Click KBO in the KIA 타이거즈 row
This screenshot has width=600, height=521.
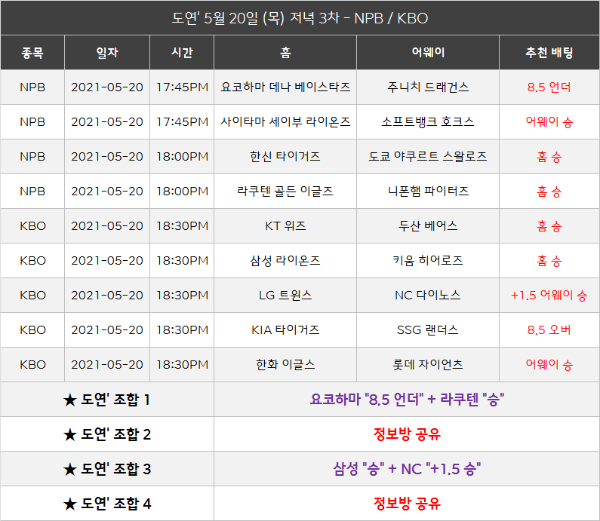coord(33,330)
